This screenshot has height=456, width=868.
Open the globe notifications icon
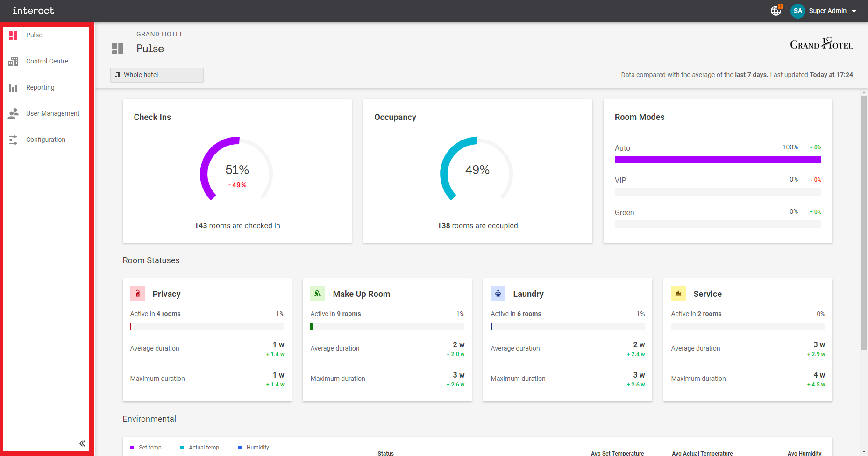pyautogui.click(x=776, y=10)
